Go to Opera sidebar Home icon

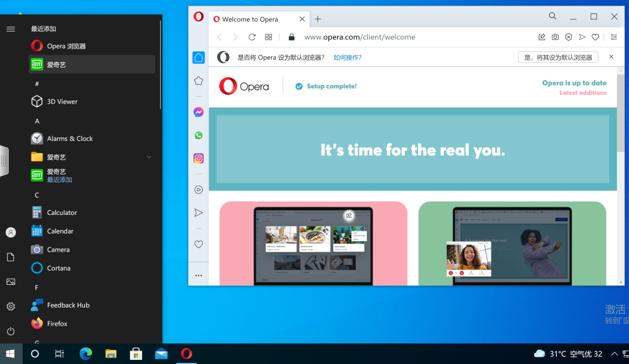pos(199,58)
